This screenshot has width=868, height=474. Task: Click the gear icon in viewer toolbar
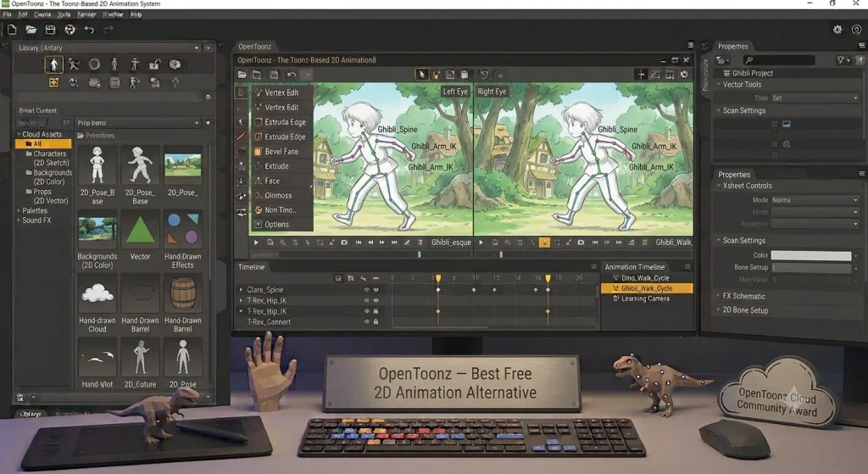(684, 75)
